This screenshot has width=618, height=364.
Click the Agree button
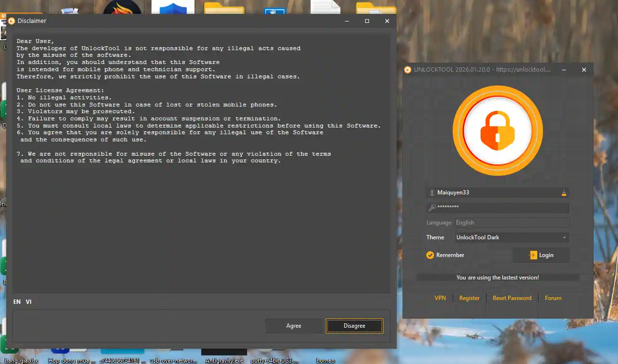[x=293, y=326]
